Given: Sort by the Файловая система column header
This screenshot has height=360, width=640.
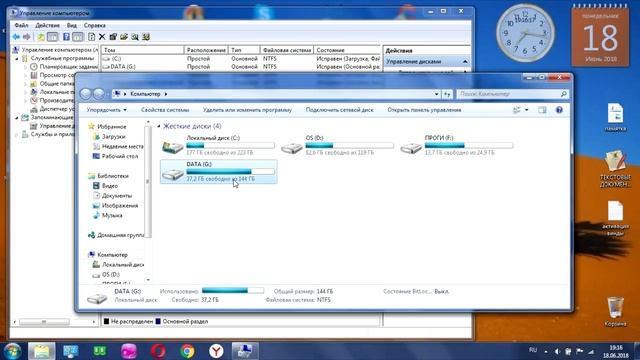Looking at the screenshot, I should click(x=287, y=50).
